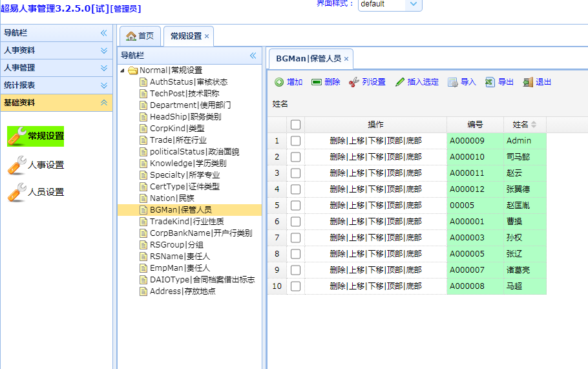This screenshot has height=369, width=588.
Task: Click the document icon beside BGMan|保管人员
Action: [x=143, y=210]
